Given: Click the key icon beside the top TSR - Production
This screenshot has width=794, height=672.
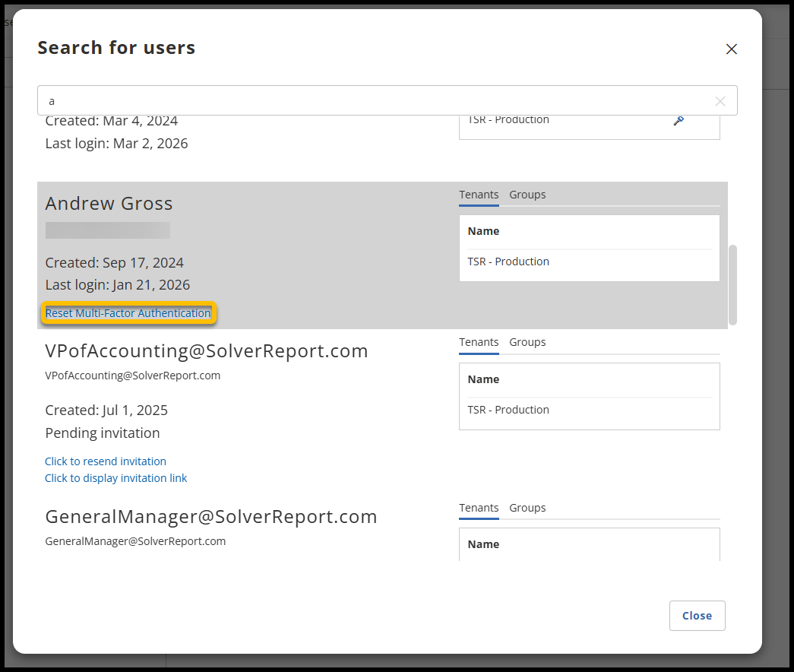Looking at the screenshot, I should click(679, 120).
